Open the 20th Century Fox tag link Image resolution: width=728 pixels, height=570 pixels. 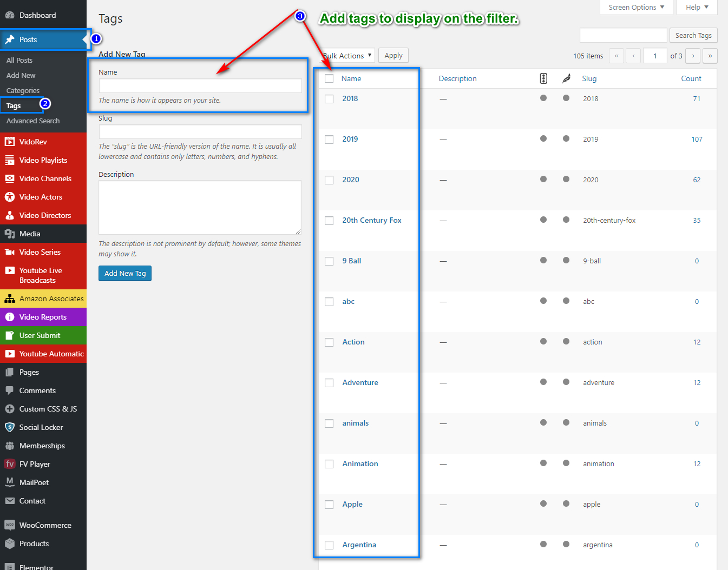pos(372,220)
